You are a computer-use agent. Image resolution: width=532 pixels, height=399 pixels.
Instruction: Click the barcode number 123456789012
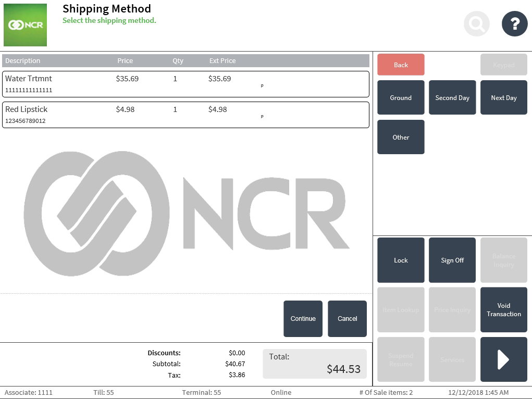pyautogui.click(x=25, y=121)
